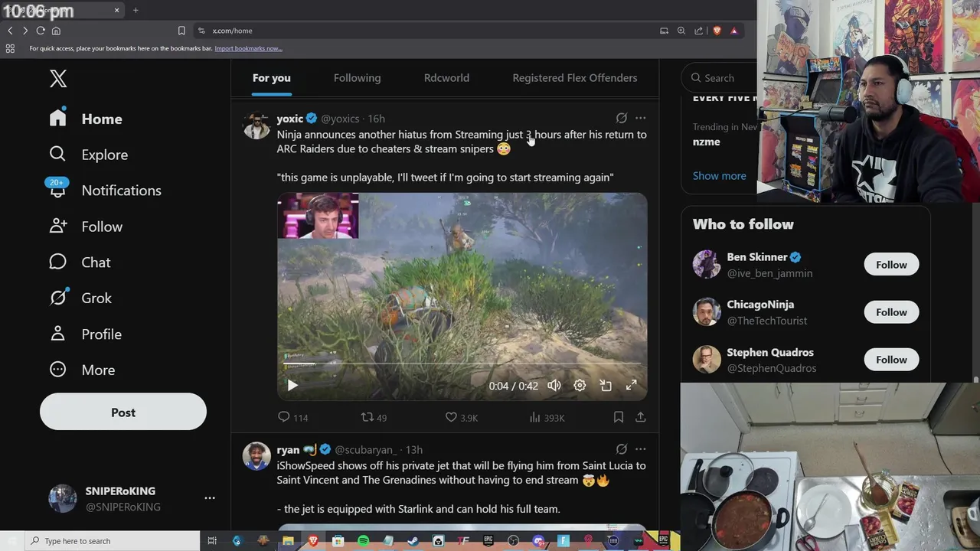The height and width of the screenshot is (551, 980).
Task: Open File Explorer from taskbar
Action: click(x=288, y=541)
